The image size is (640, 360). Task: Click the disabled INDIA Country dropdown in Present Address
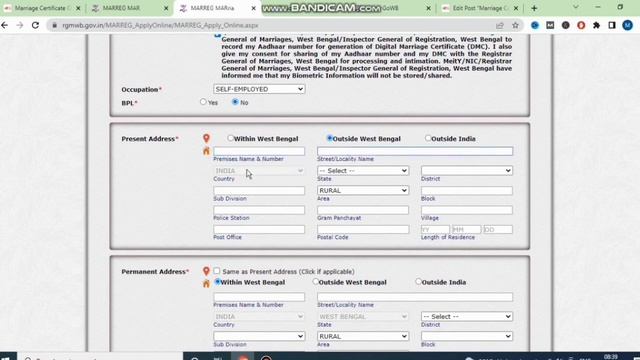pyautogui.click(x=259, y=171)
